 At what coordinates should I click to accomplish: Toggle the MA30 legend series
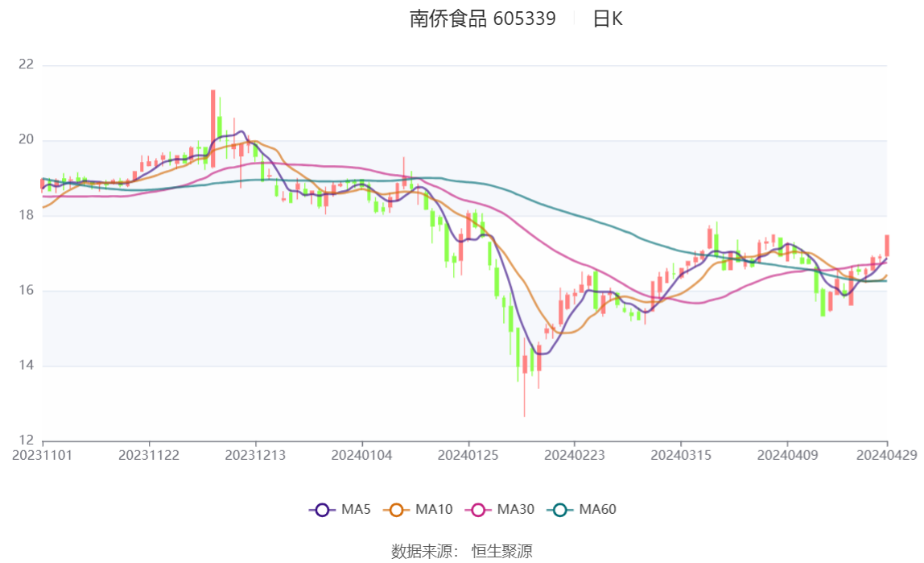(x=500, y=509)
